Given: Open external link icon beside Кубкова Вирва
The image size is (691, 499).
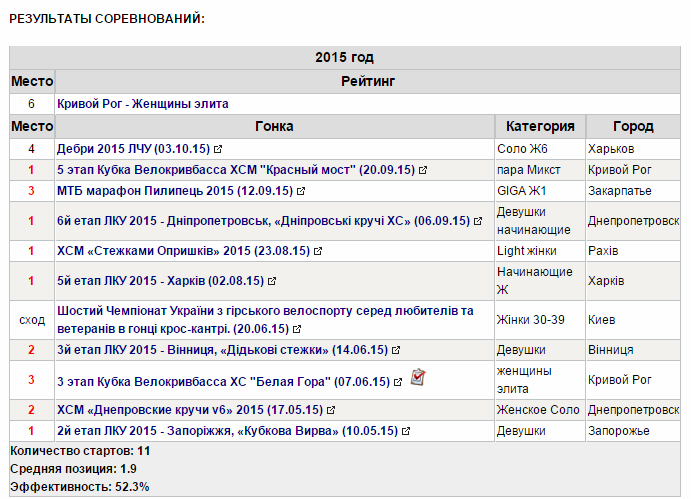Looking at the screenshot, I should [x=407, y=431].
